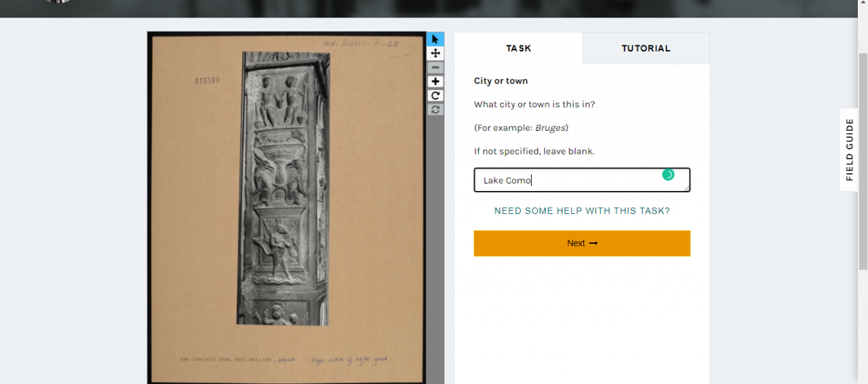
Task: Open the TUTORIAL tab
Action: click(x=646, y=48)
